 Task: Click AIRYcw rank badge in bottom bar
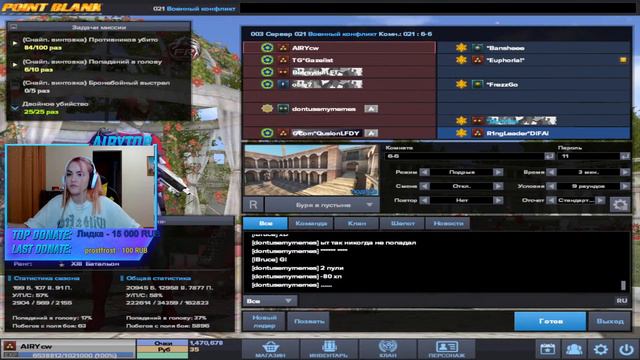[x=10, y=346]
